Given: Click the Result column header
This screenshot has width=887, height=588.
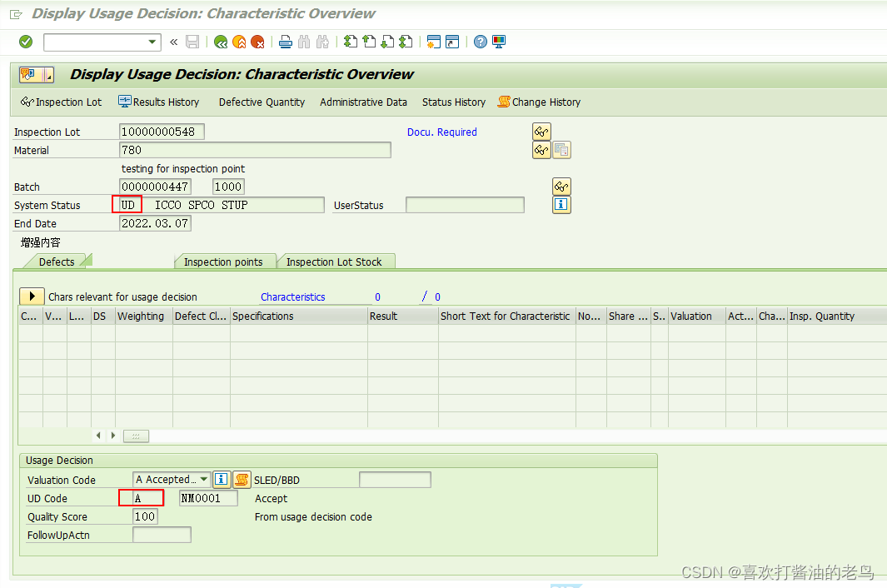Looking at the screenshot, I should (x=403, y=316).
